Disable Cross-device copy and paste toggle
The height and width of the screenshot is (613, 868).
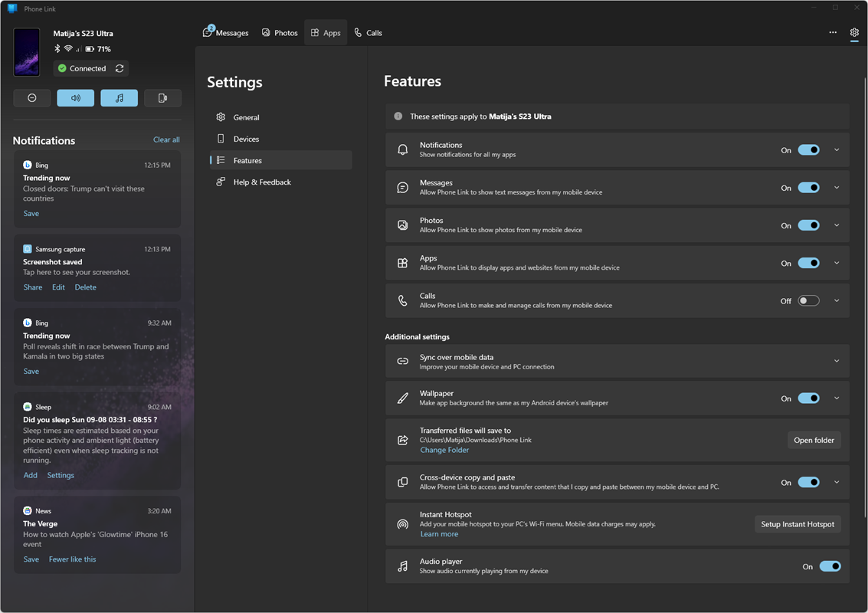coord(809,482)
